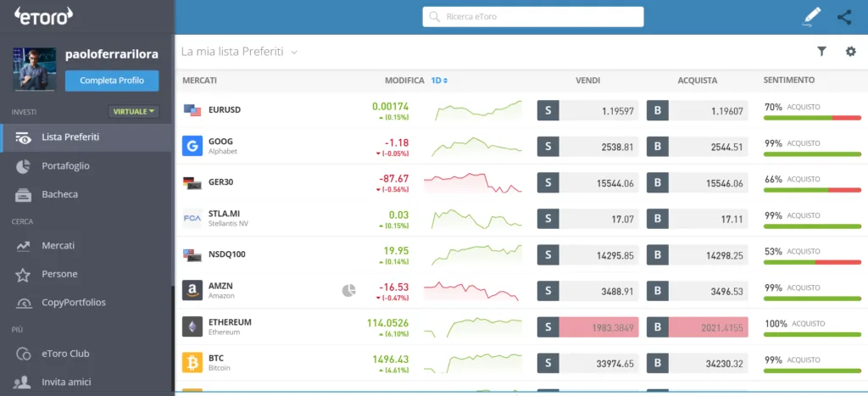Click the AMZN sparkline chart
Screen dimensions: 868x396
point(471,291)
